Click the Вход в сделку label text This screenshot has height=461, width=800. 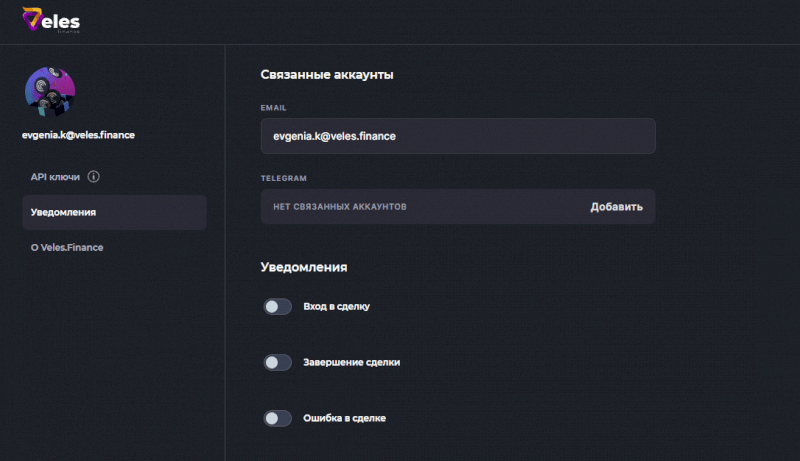pyautogui.click(x=337, y=307)
